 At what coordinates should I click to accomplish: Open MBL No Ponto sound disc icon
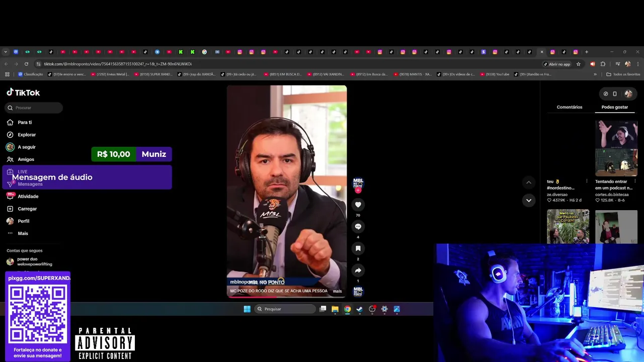358,292
